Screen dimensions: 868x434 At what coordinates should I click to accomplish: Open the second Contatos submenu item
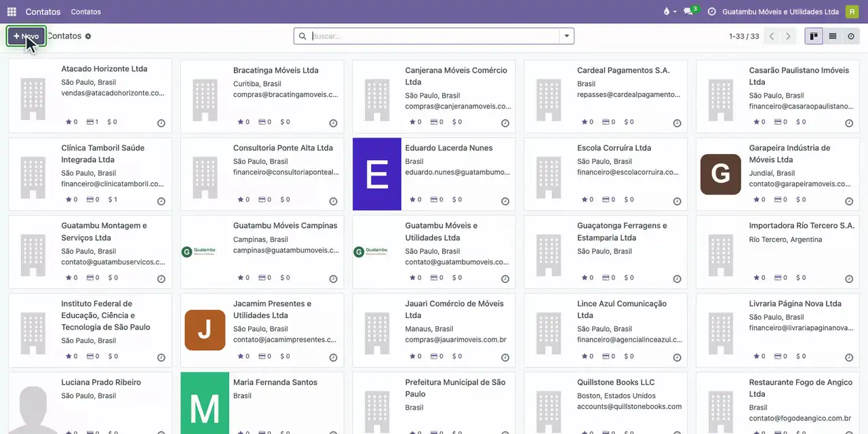point(85,12)
